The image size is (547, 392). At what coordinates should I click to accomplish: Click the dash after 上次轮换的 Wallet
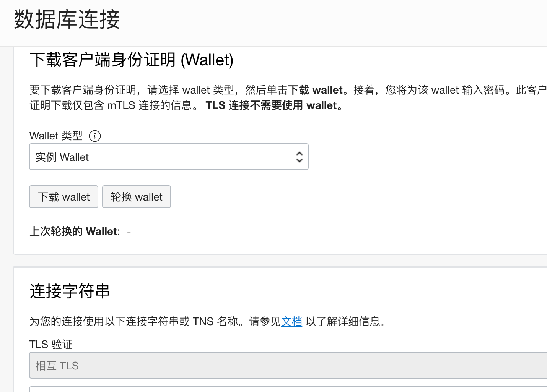[129, 231]
